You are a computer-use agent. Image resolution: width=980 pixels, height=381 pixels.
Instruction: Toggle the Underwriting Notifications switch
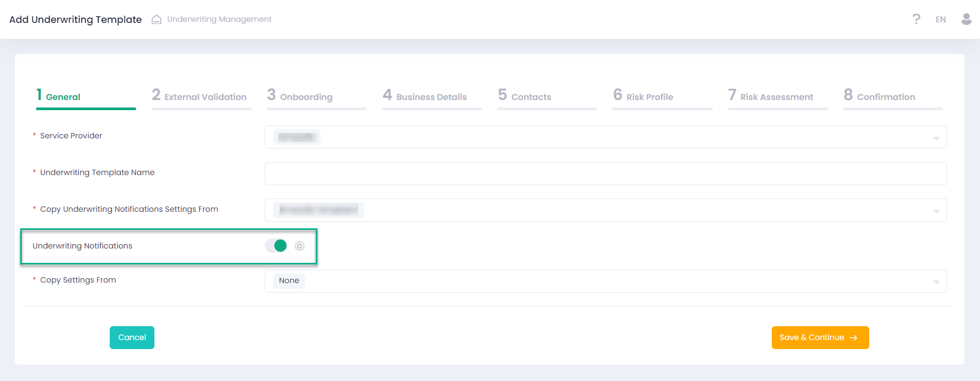coord(276,246)
